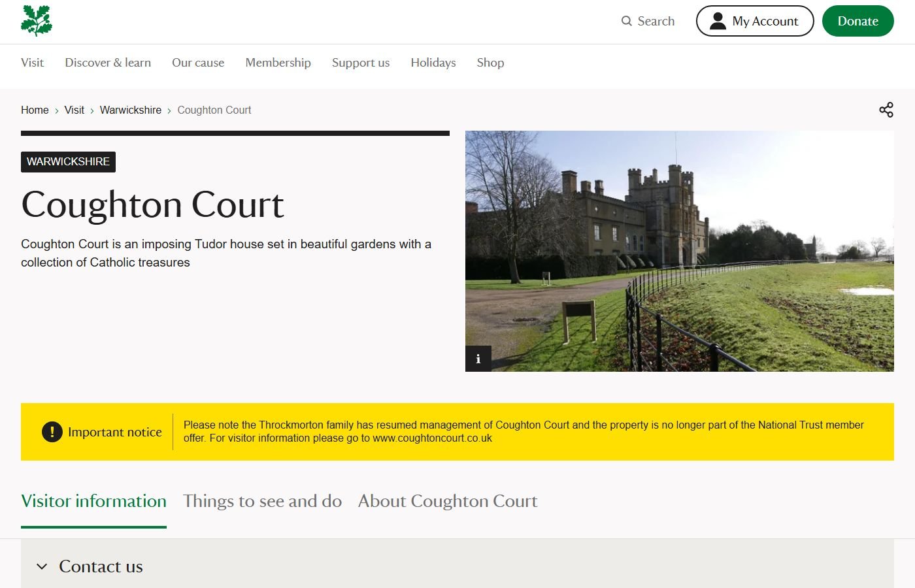Open the Support us menu
Viewport: 915px width, 588px height.
(361, 63)
